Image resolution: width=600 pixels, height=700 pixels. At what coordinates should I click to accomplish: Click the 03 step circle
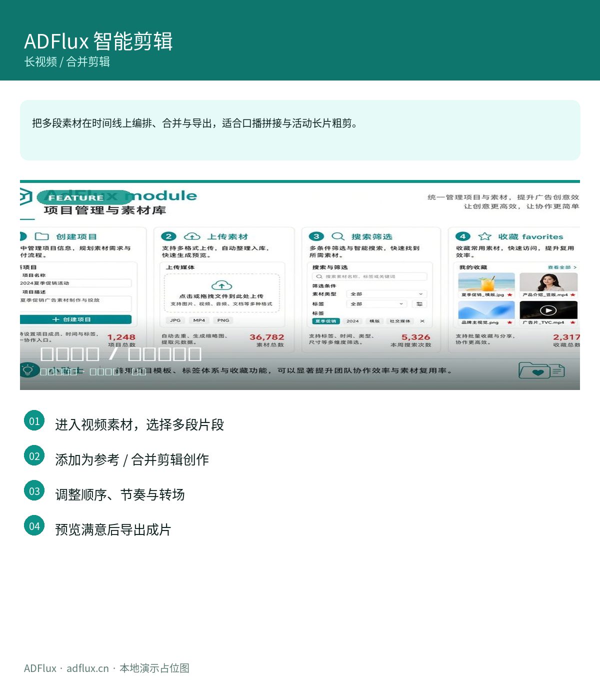click(34, 490)
